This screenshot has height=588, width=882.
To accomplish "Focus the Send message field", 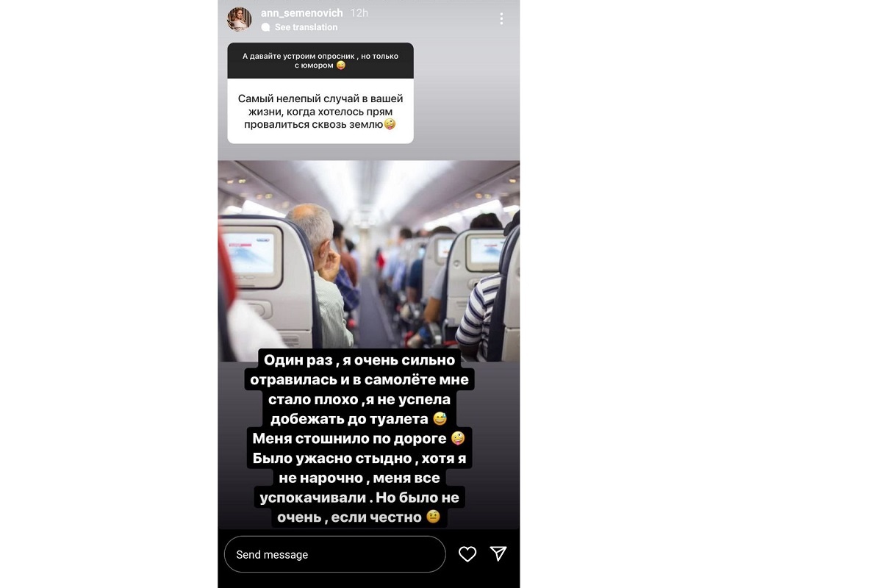I will pos(335,554).
